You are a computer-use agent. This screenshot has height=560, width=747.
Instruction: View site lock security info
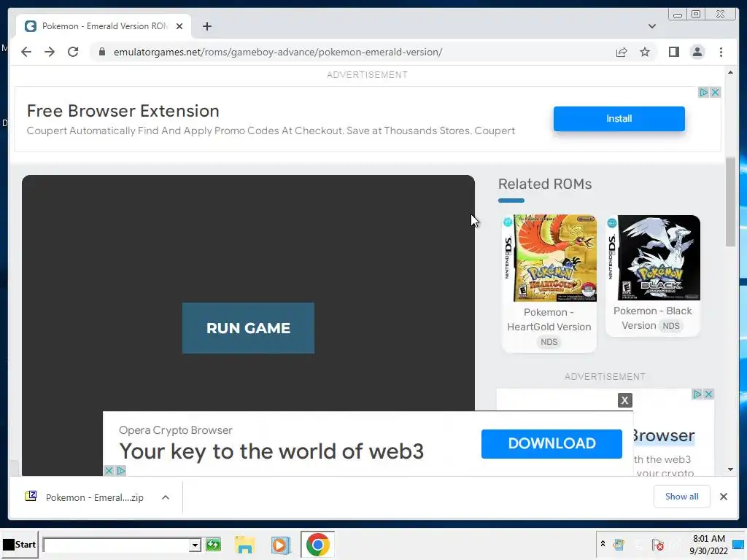pyautogui.click(x=101, y=52)
